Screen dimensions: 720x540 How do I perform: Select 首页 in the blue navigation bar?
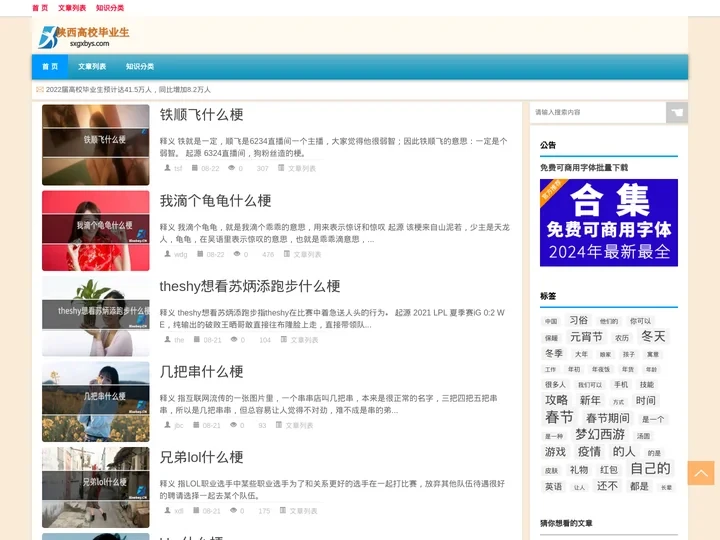(x=50, y=67)
